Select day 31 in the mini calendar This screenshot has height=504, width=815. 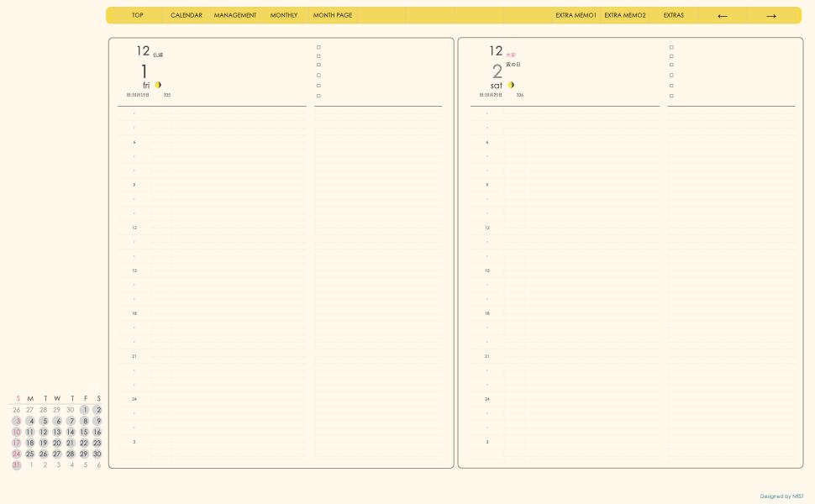pos(17,465)
